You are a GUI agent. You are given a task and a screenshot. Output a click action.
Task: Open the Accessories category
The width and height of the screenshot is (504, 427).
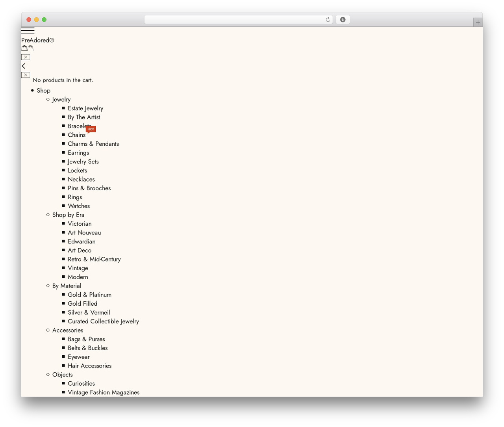point(68,330)
